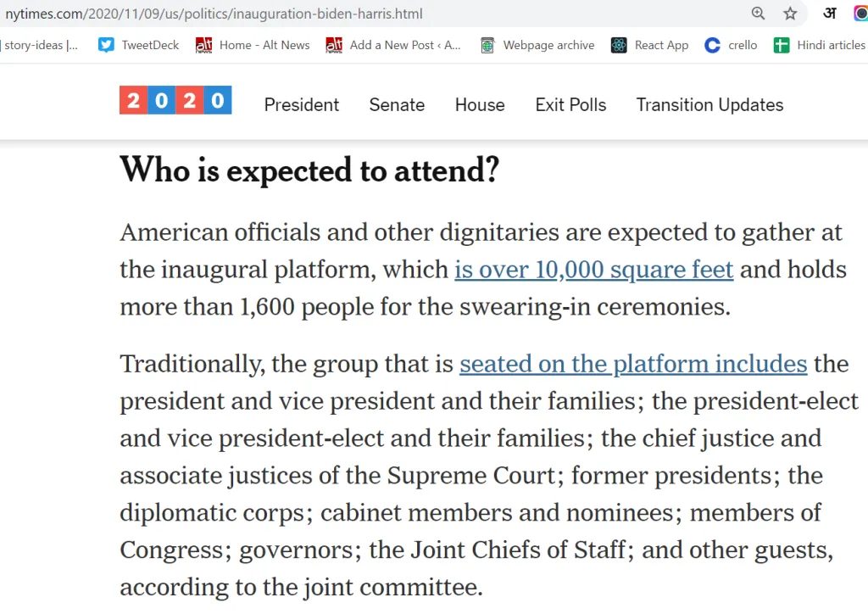
Task: Open the story-ideas bookmark
Action: point(40,45)
